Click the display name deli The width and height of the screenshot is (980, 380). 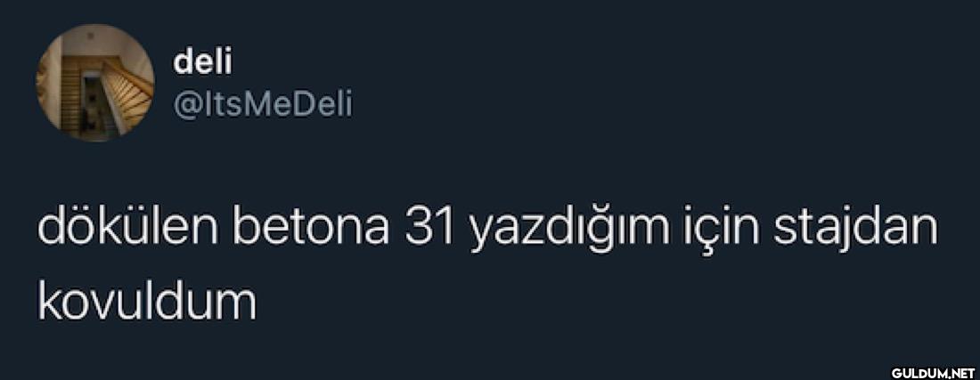[x=202, y=62]
